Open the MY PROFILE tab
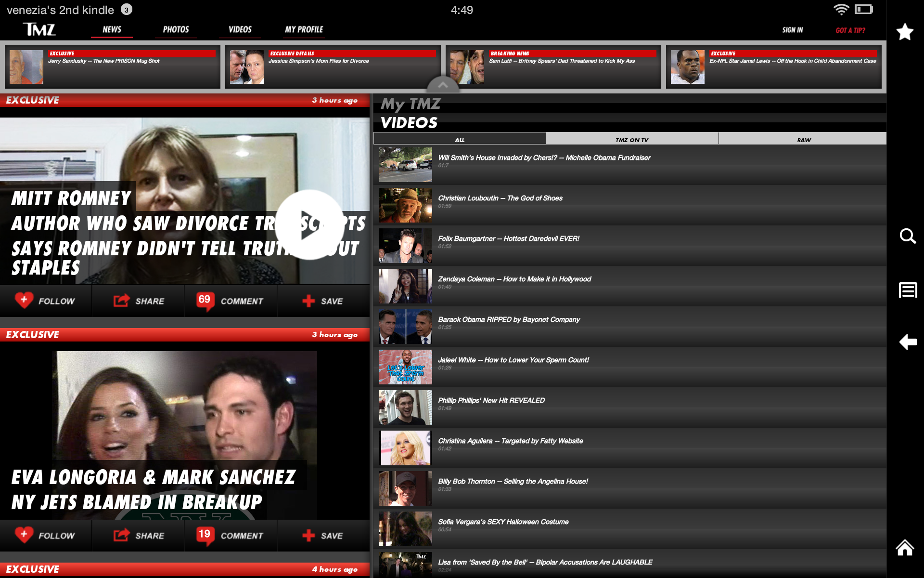Image resolution: width=924 pixels, height=578 pixels. coord(304,30)
